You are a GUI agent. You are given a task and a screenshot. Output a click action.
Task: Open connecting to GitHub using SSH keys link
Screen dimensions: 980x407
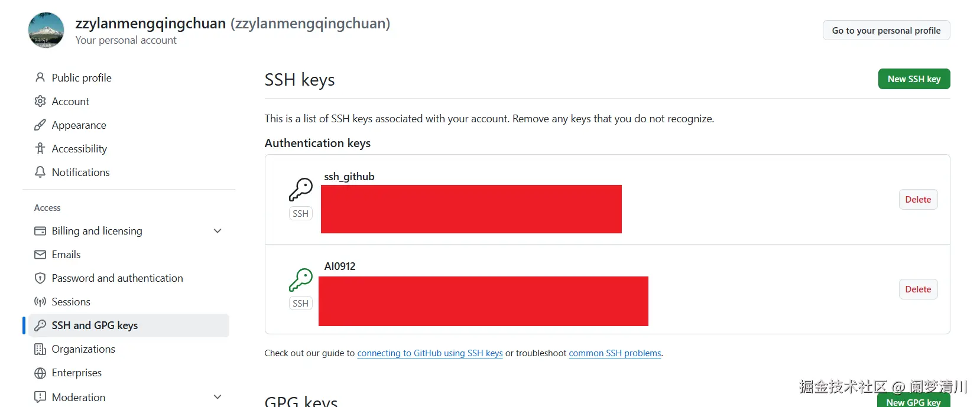tap(430, 353)
